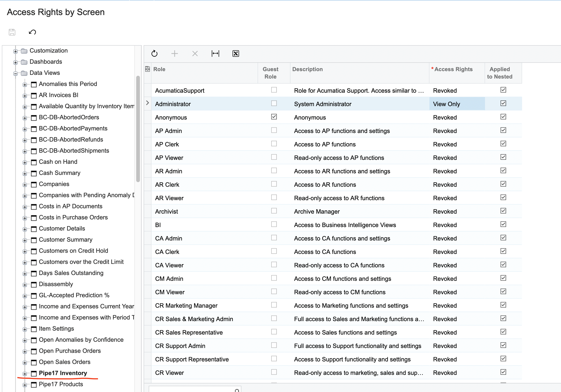The width and height of the screenshot is (561, 392).
Task: Select Customers on Credit Hold in tree
Action: point(73,251)
